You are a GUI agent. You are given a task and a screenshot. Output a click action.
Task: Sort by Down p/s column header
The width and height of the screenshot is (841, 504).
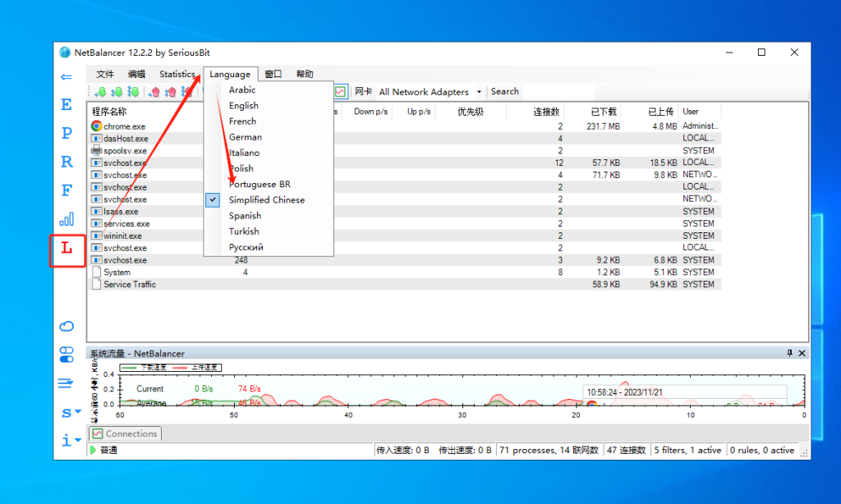(x=370, y=112)
